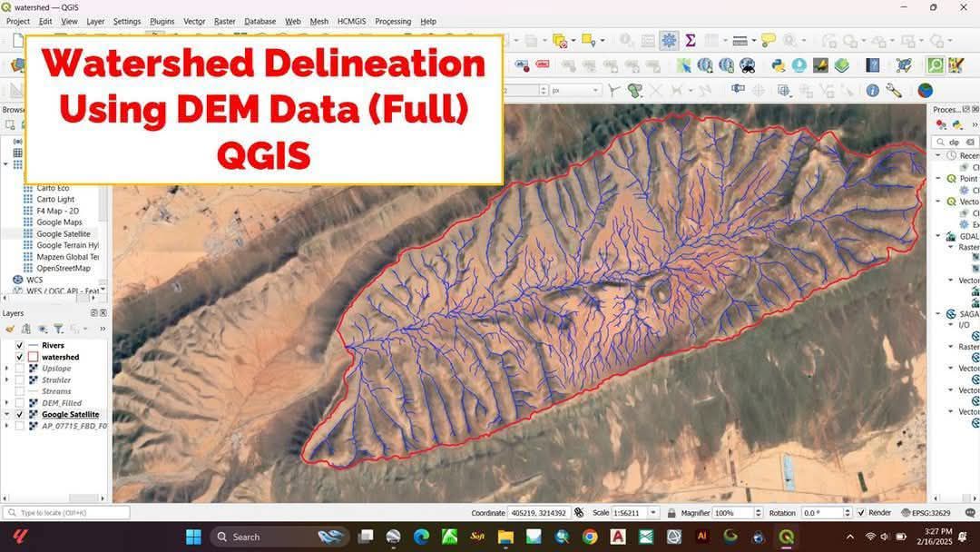The image size is (980, 552).
Task: Click the Windows Start button
Action: pyautogui.click(x=194, y=537)
